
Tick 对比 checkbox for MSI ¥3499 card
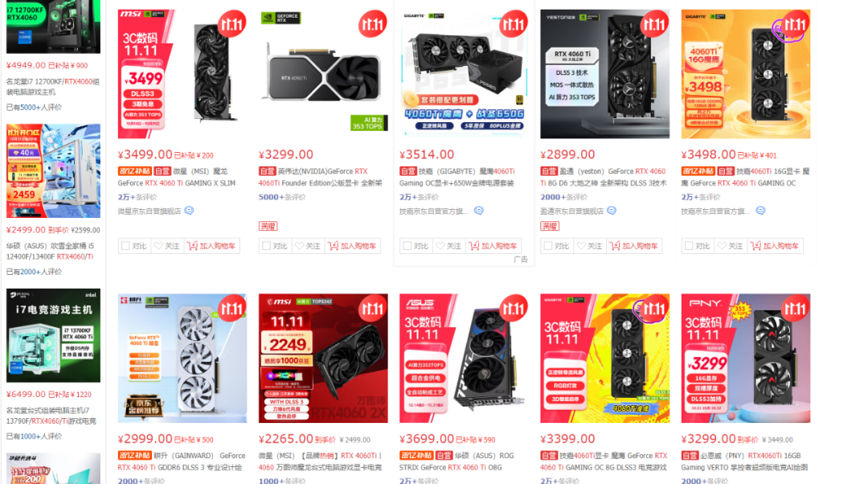click(125, 246)
